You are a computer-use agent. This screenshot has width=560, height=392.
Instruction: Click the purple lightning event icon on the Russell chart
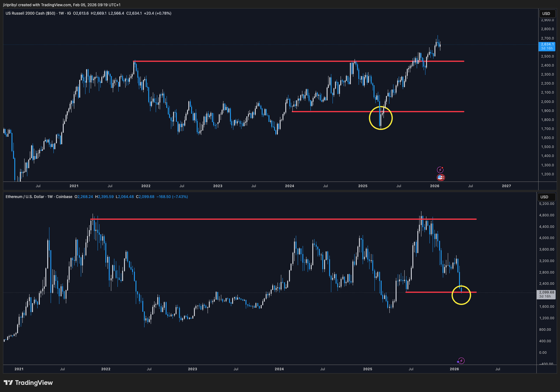coord(440,170)
